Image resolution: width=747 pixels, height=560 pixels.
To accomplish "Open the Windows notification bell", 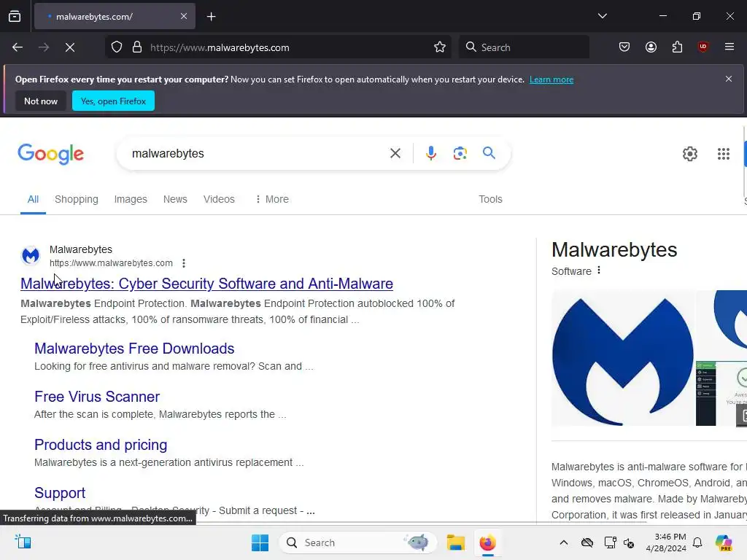I will (x=697, y=542).
